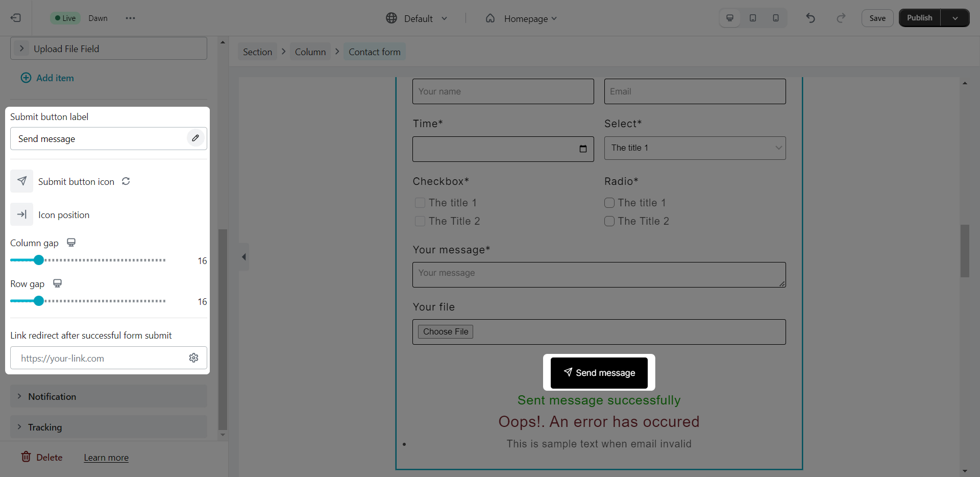Collapse the sidebar with the arrow handle
980x477 pixels.
coord(244,257)
